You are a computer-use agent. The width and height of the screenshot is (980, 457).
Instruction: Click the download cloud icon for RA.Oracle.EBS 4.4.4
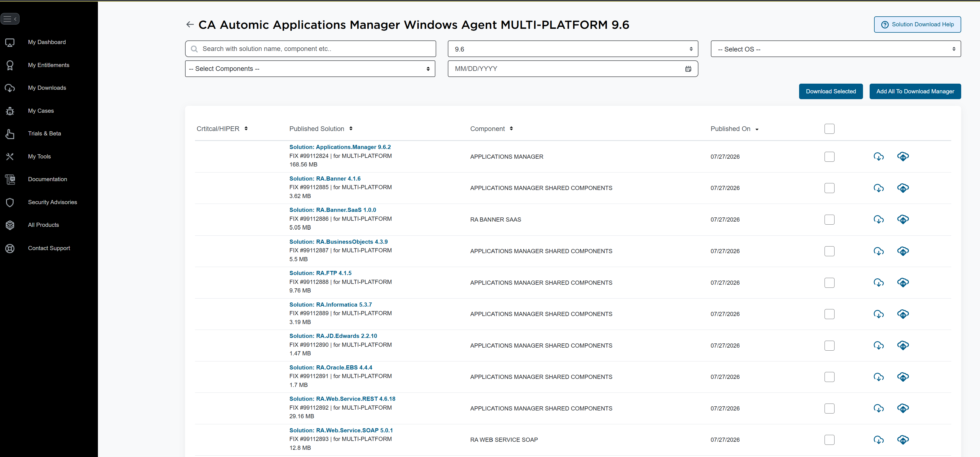pyautogui.click(x=878, y=377)
